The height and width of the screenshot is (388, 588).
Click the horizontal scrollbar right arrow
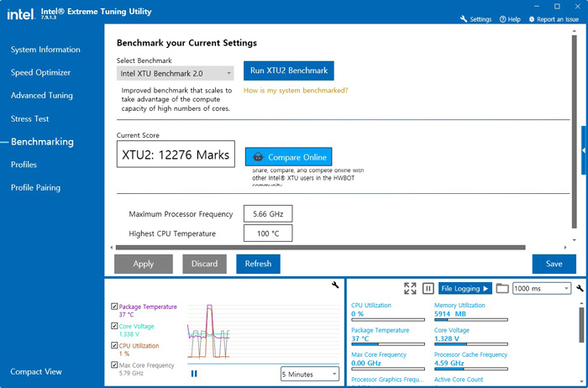pos(565,248)
